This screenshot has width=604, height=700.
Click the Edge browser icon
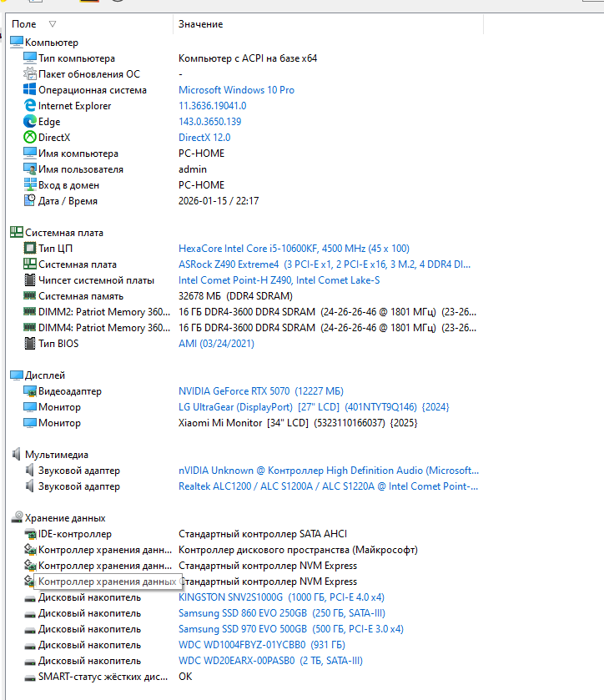click(x=30, y=122)
